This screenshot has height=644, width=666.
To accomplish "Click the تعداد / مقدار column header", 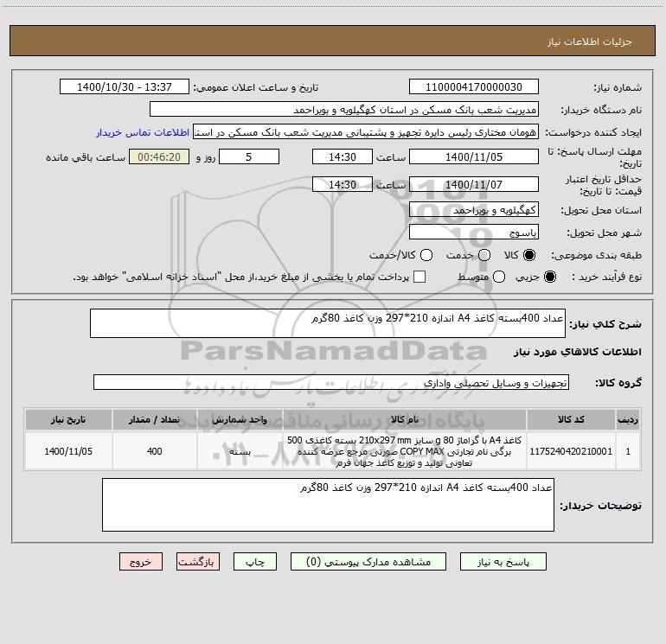I will (x=154, y=419).
